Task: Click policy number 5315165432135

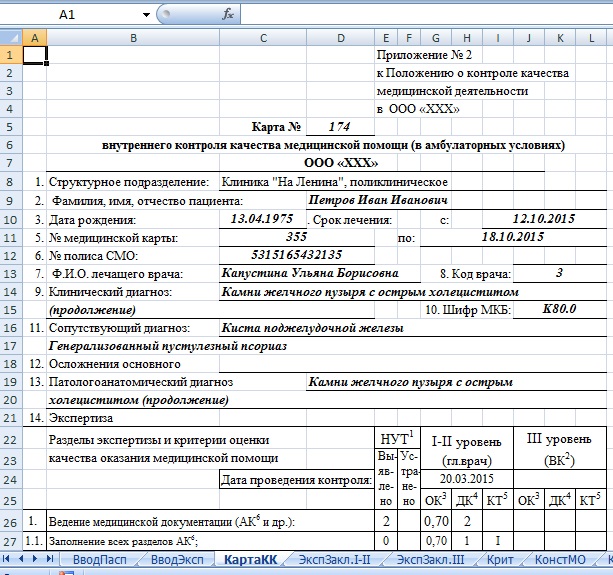Action: [296, 255]
